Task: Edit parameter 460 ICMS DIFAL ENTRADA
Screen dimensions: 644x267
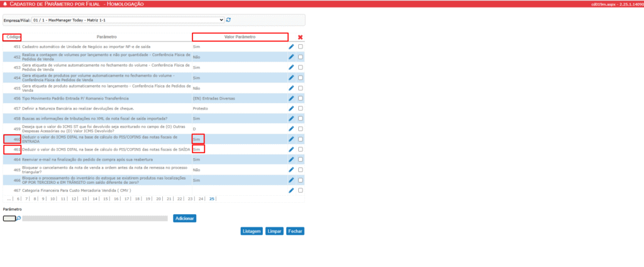Action: tap(291, 139)
